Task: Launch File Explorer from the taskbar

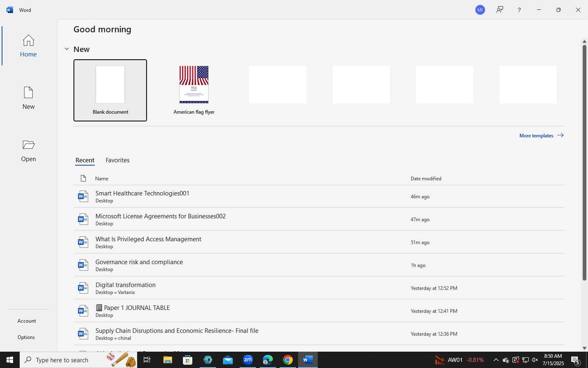Action: (168, 360)
